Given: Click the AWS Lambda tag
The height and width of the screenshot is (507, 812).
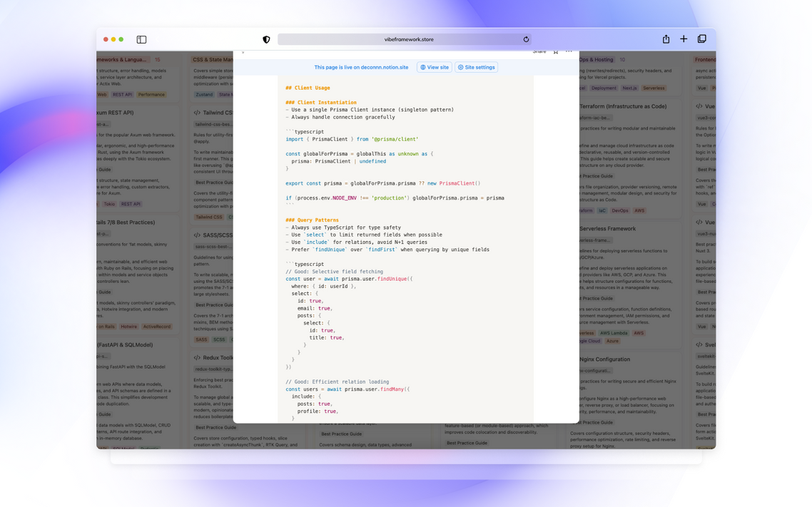Looking at the screenshot, I should click(614, 333).
